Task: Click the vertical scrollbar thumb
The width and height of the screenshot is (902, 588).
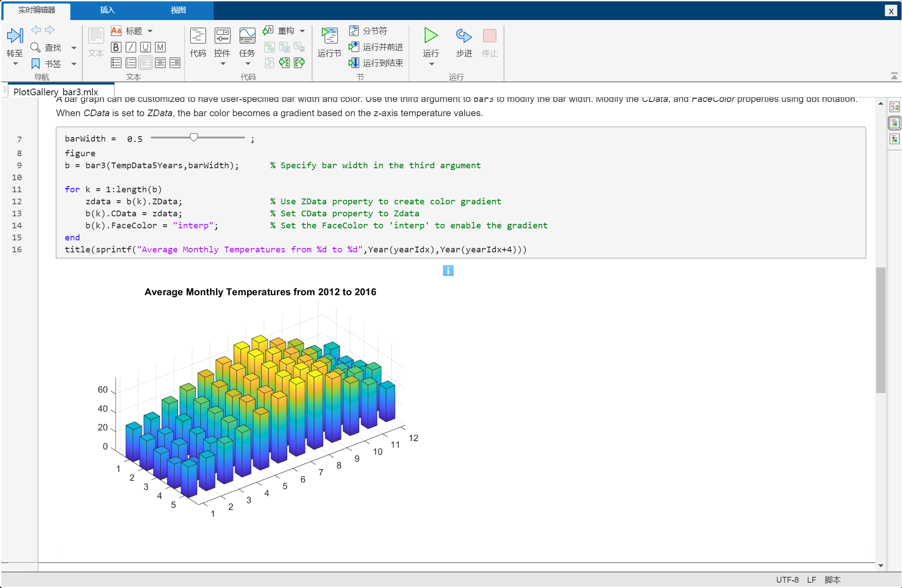Action: tap(880, 329)
